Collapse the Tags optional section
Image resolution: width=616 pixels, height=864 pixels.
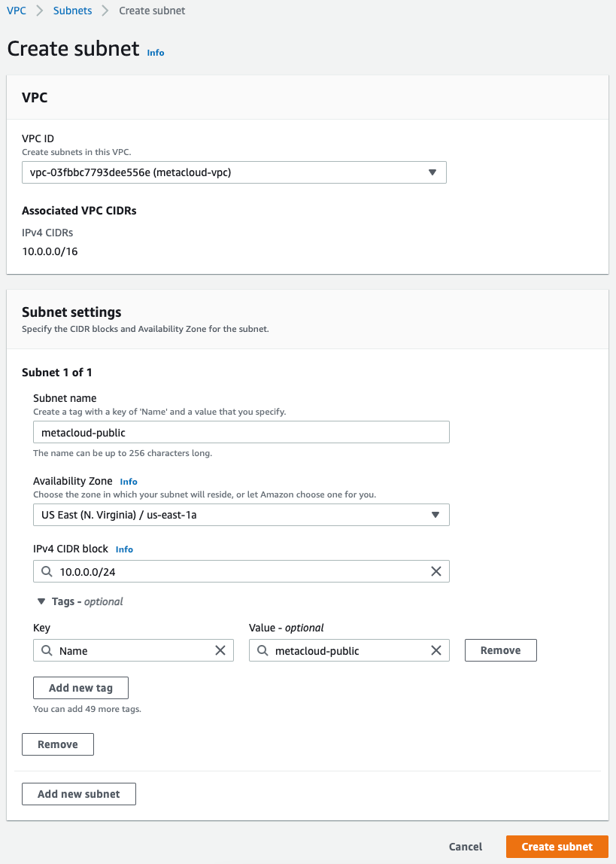pyautogui.click(x=41, y=601)
